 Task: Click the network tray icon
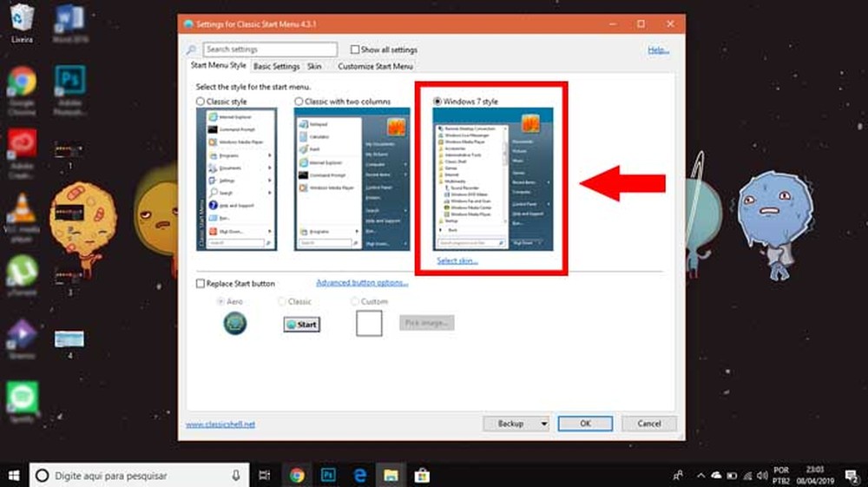pyautogui.click(x=747, y=476)
